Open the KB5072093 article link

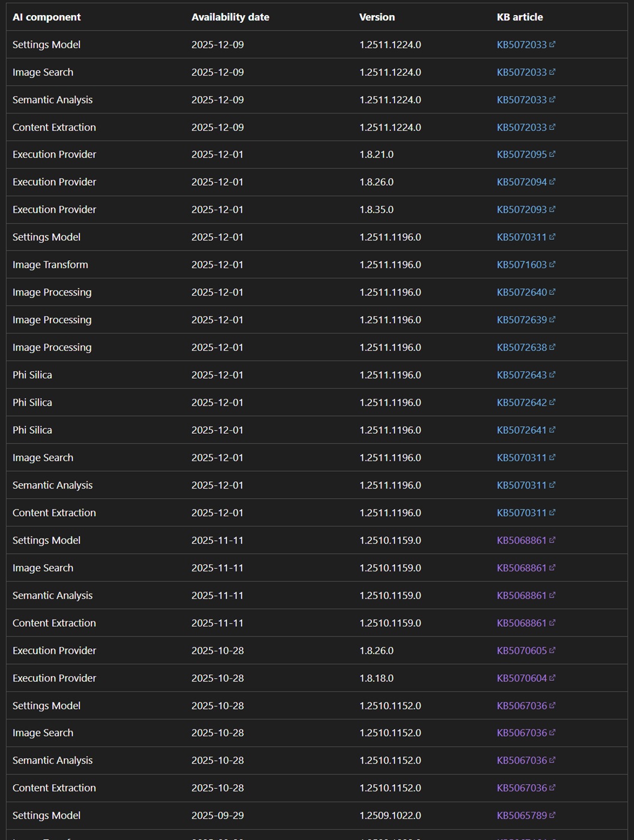pyautogui.click(x=521, y=210)
